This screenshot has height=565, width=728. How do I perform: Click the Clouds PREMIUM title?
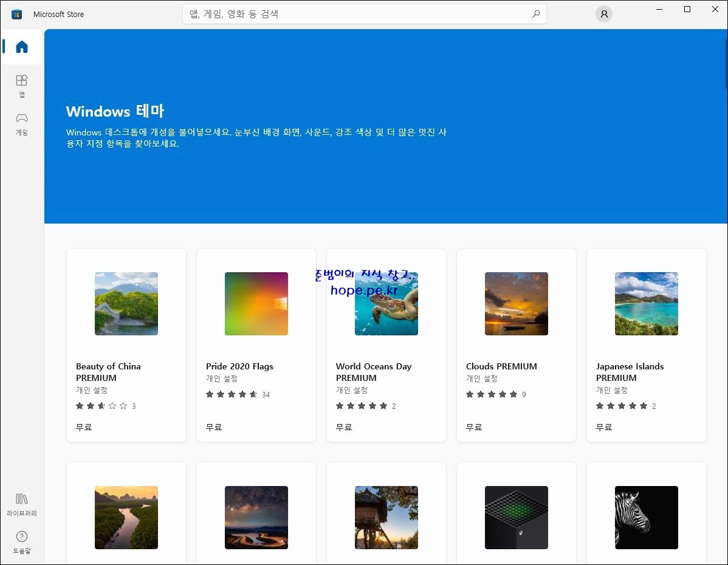click(501, 366)
